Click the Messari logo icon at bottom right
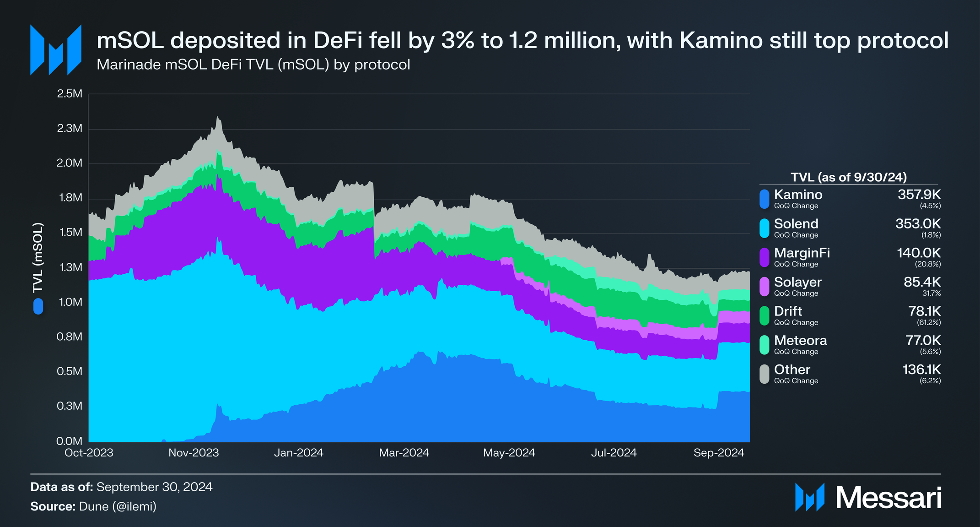 click(809, 497)
